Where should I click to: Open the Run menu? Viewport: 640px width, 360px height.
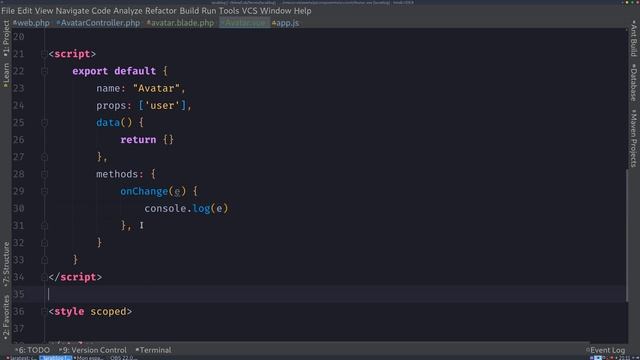pos(209,11)
